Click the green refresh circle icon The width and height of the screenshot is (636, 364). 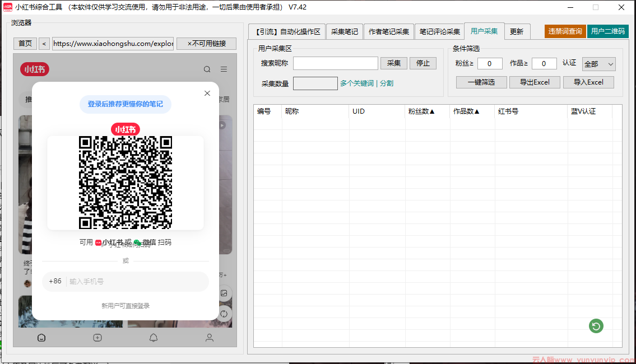click(596, 326)
